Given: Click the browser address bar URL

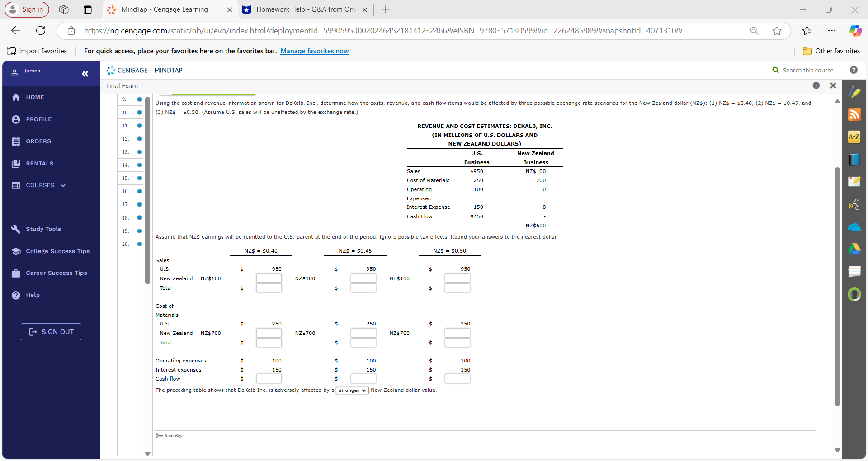Looking at the screenshot, I should [383, 31].
